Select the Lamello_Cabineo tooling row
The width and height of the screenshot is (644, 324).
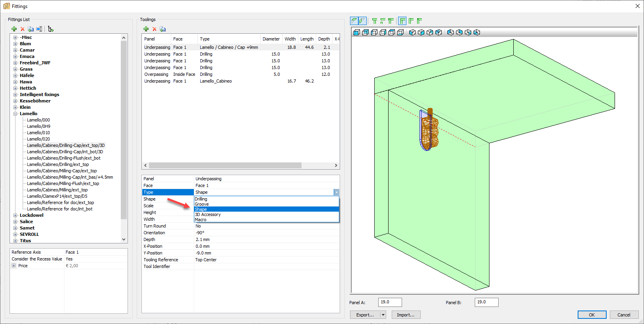[x=240, y=81]
